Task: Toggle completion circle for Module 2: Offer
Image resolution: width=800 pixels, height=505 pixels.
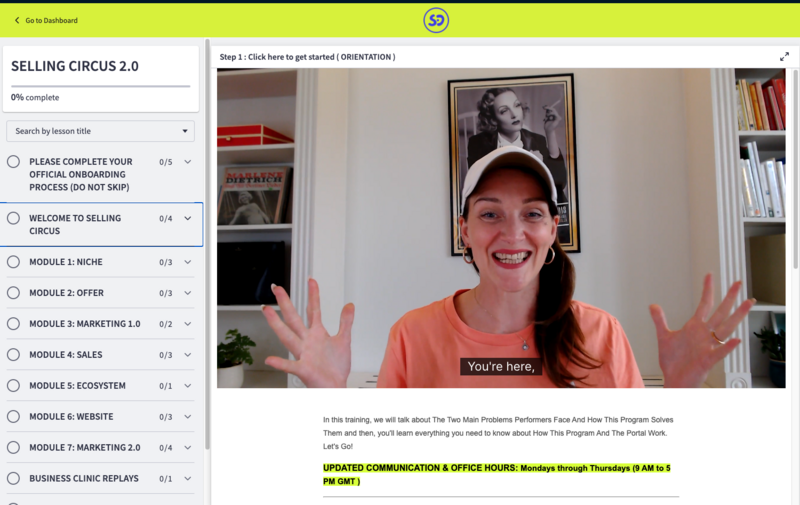Action: click(x=13, y=293)
